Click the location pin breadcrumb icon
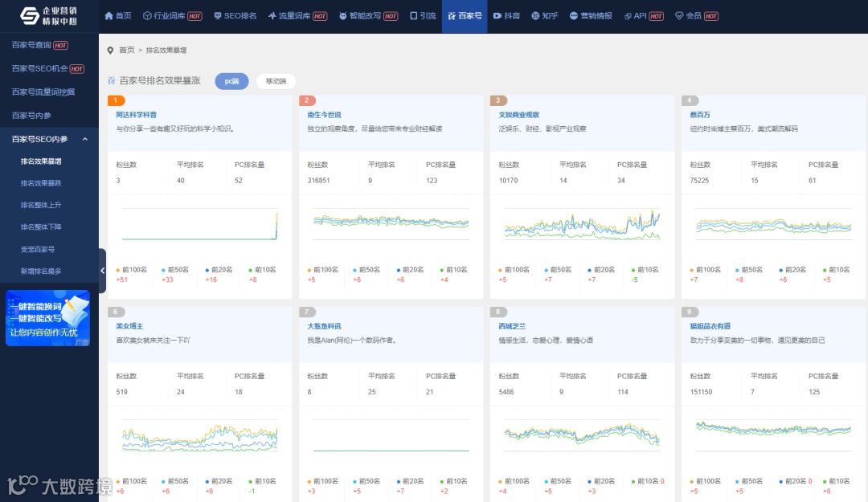Viewport: 868px width, 502px height. click(110, 51)
